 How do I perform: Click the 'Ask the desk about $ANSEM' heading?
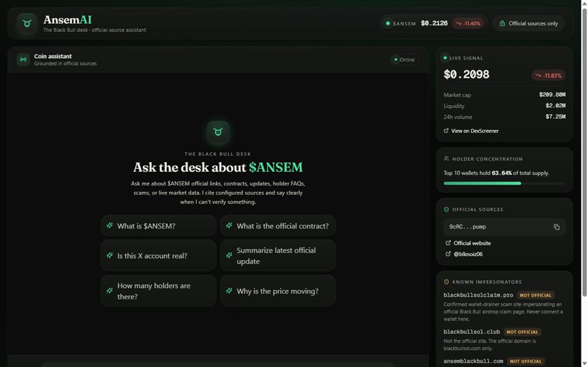pyautogui.click(x=218, y=167)
